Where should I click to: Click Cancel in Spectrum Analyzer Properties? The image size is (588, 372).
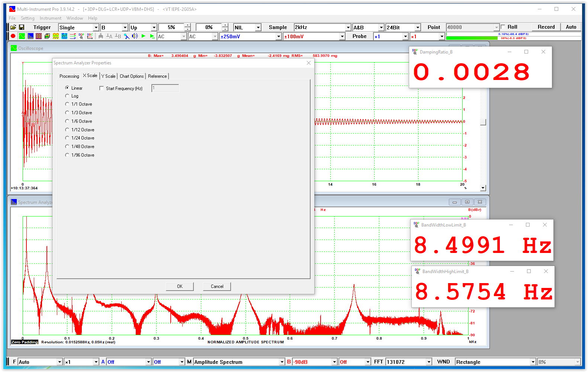click(217, 286)
